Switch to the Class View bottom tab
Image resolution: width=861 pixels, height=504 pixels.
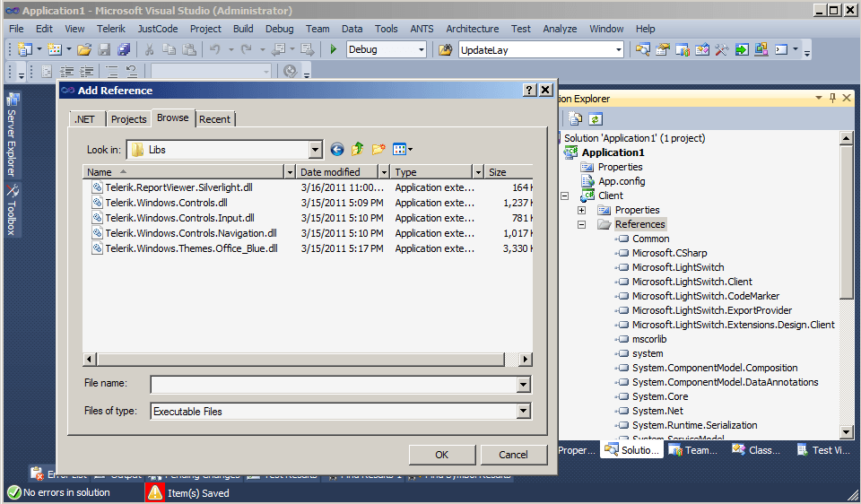(x=757, y=450)
